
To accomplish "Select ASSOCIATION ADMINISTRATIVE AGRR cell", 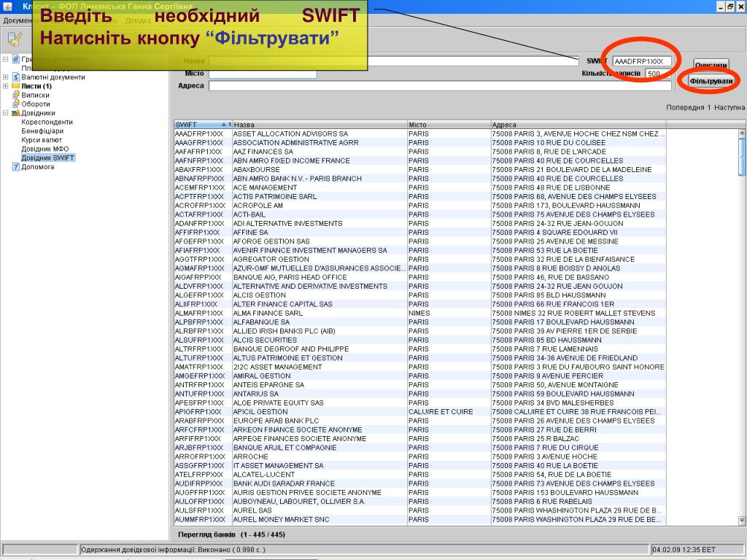I will coord(320,143).
